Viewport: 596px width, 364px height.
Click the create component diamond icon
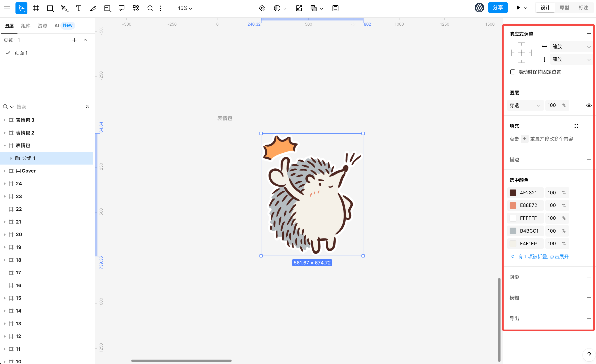click(x=262, y=8)
